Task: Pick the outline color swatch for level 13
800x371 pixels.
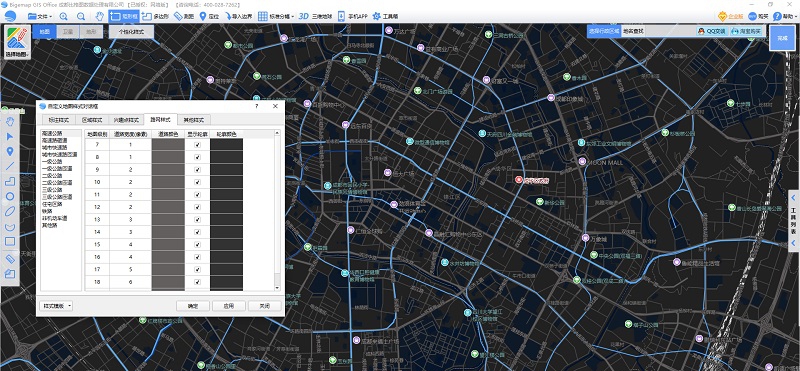Action: [227, 219]
